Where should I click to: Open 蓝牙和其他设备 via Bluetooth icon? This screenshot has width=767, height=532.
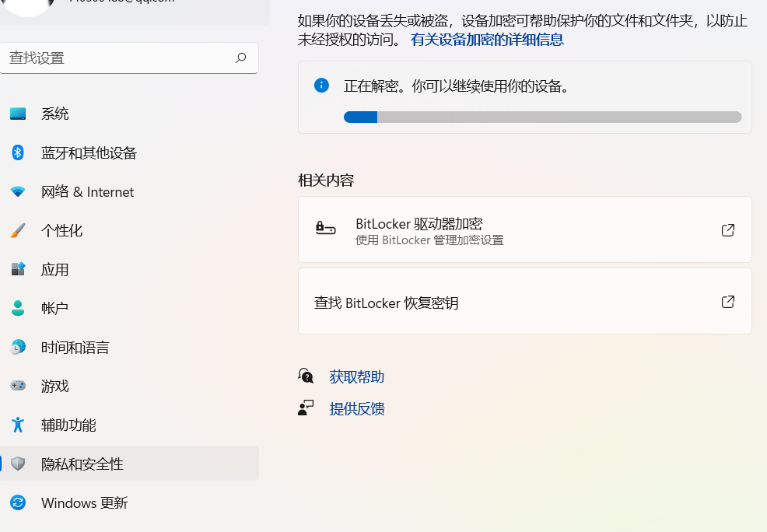pyautogui.click(x=18, y=152)
